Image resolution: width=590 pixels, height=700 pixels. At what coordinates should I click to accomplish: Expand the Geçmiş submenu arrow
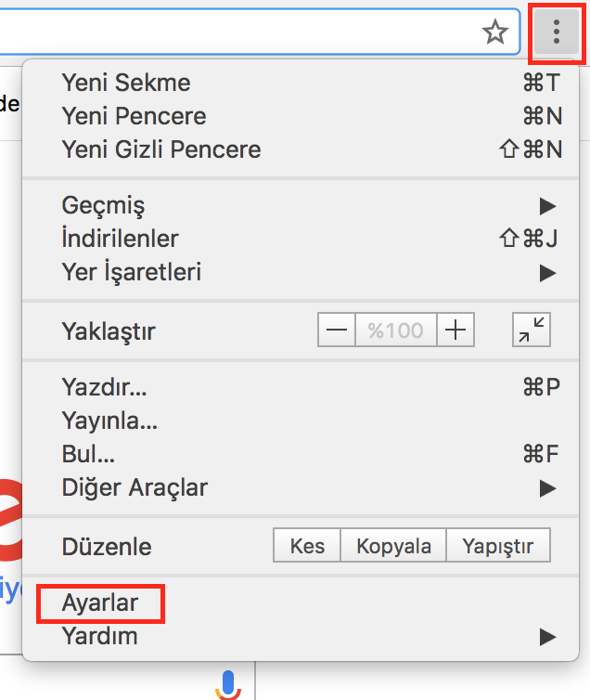click(x=547, y=206)
